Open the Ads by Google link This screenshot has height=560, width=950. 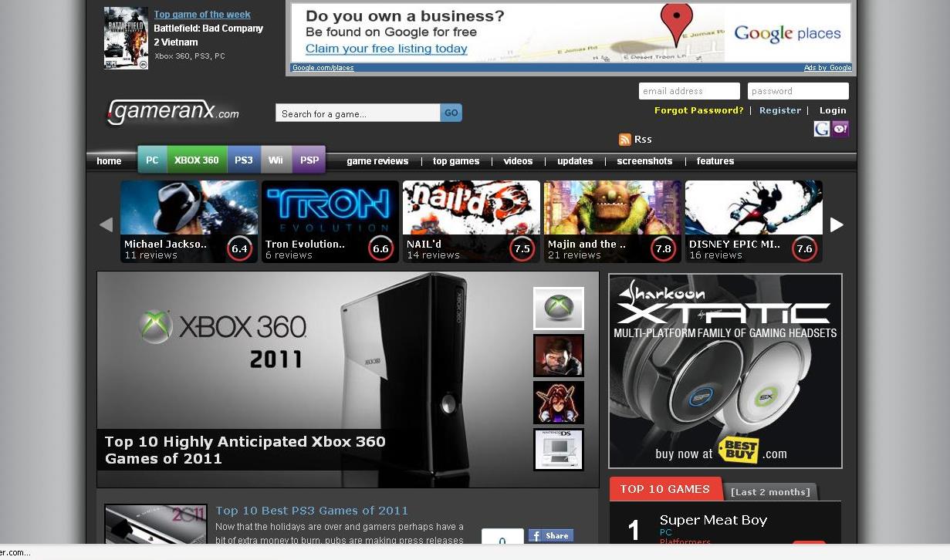(827, 68)
